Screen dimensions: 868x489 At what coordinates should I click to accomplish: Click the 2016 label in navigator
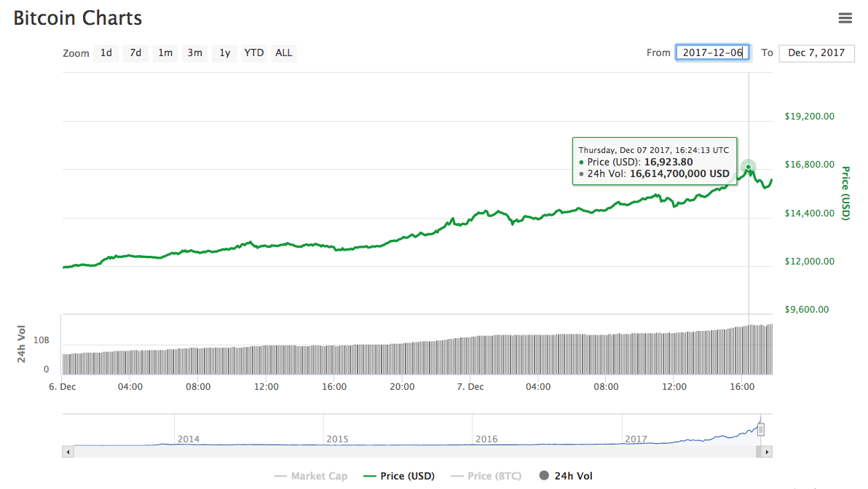486,439
